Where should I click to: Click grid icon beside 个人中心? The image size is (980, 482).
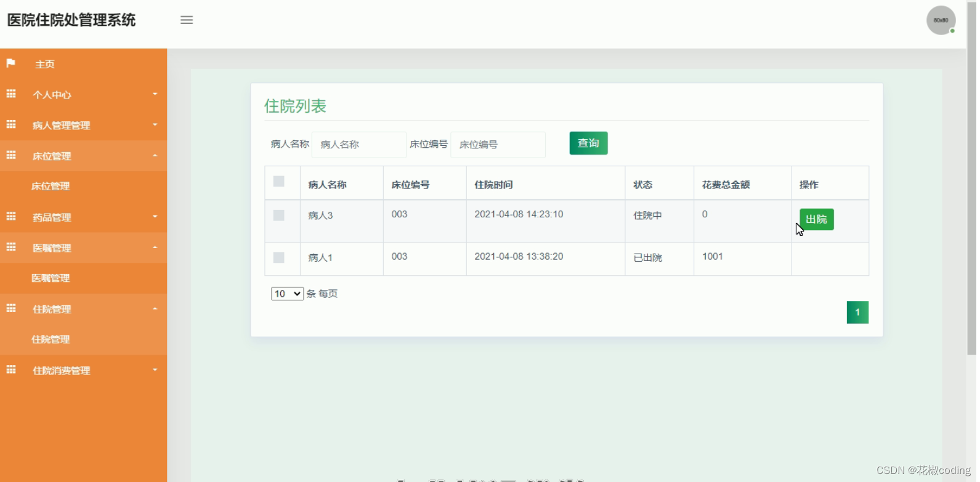point(11,94)
